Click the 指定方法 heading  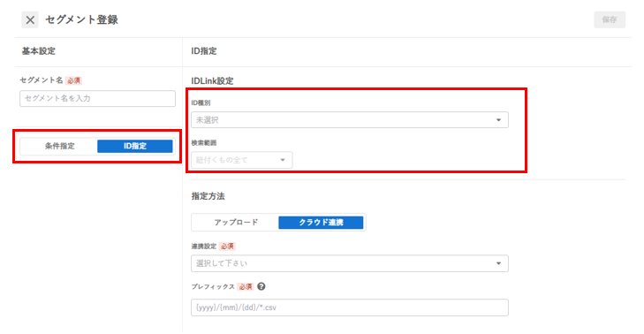[208, 196]
